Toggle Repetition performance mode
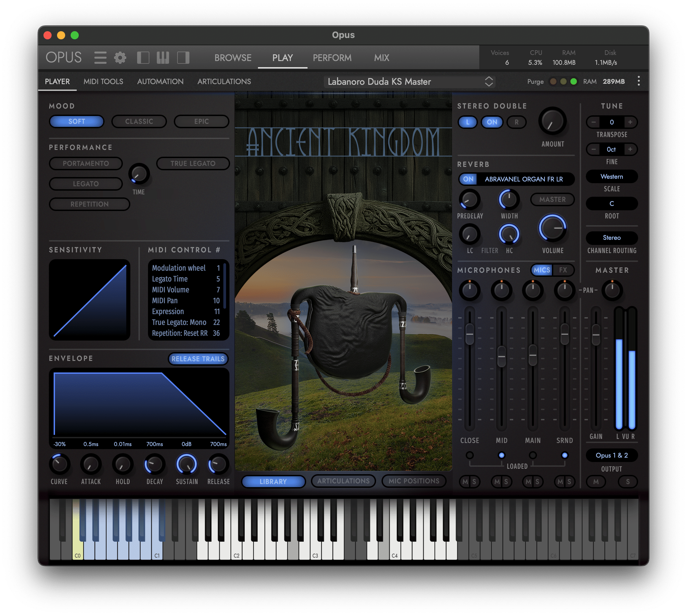Image resolution: width=687 pixels, height=616 pixels. tap(90, 204)
